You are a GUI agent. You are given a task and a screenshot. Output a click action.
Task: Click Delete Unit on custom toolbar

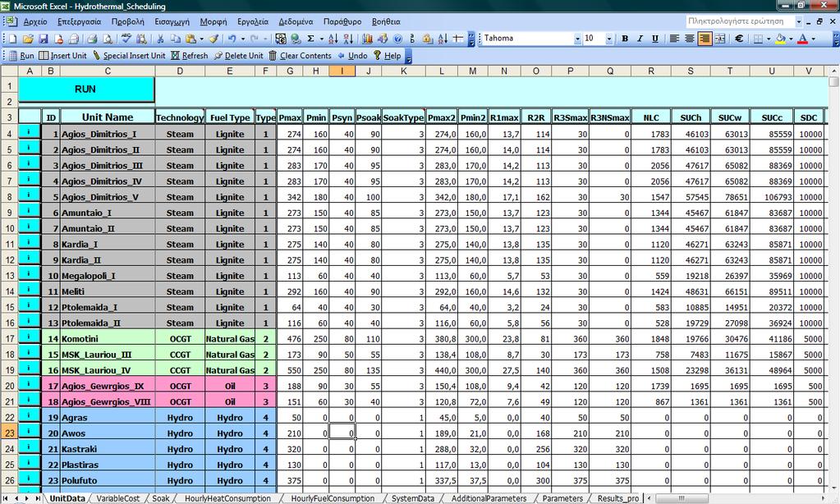(x=238, y=55)
